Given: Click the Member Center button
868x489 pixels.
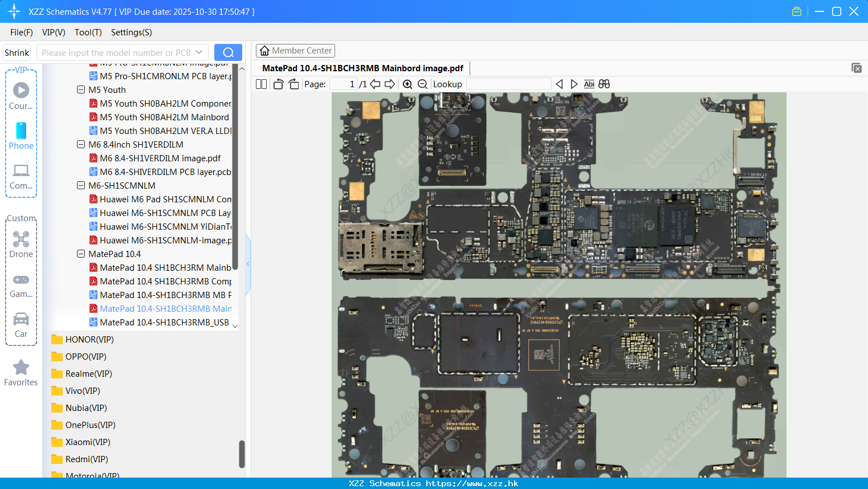Looking at the screenshot, I should [295, 51].
